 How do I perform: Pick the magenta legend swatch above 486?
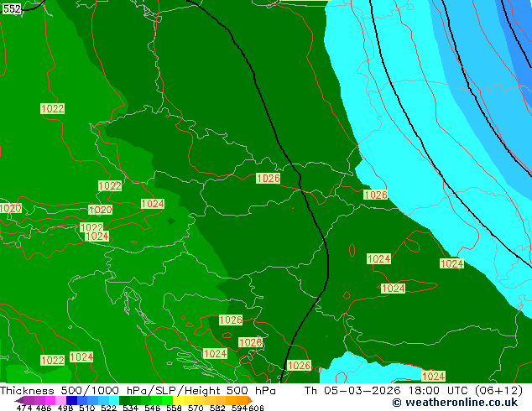pyautogui.click(x=50, y=400)
